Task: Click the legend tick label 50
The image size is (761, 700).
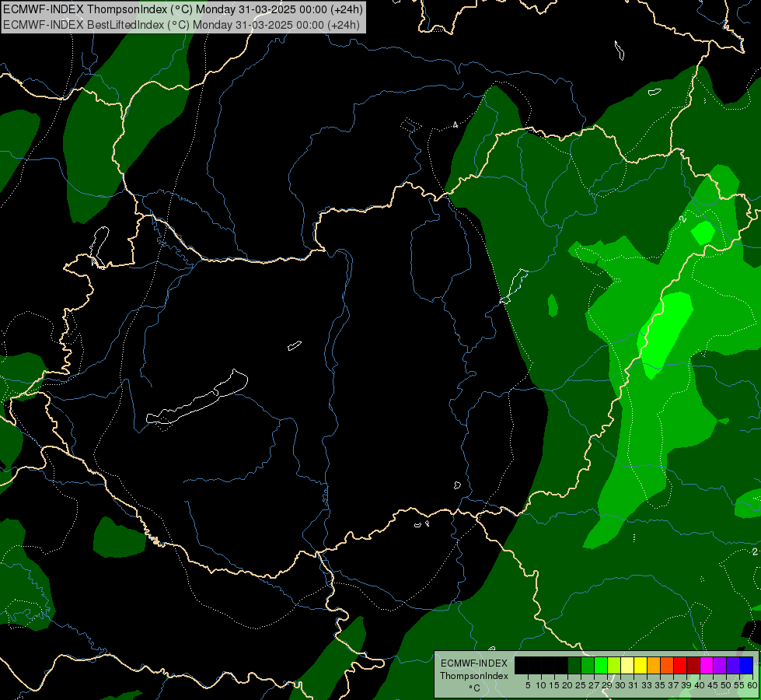Action: pyautogui.click(x=725, y=685)
